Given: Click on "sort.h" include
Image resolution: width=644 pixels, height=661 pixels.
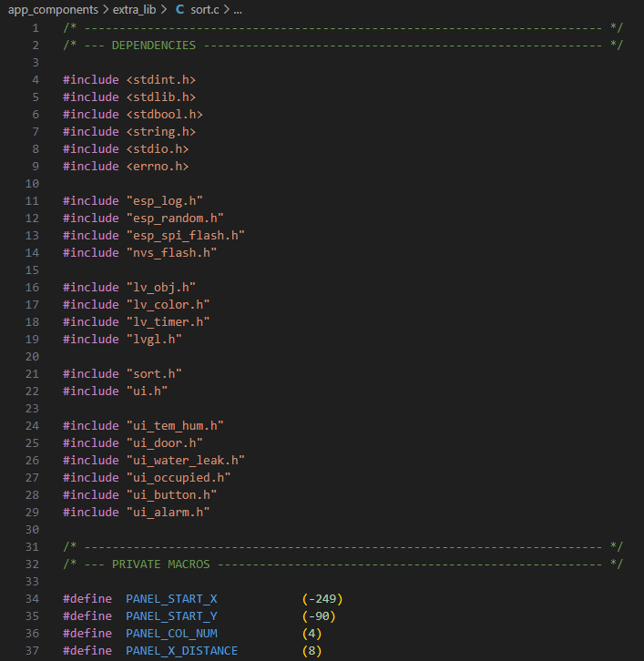Looking at the screenshot, I should [x=154, y=374].
